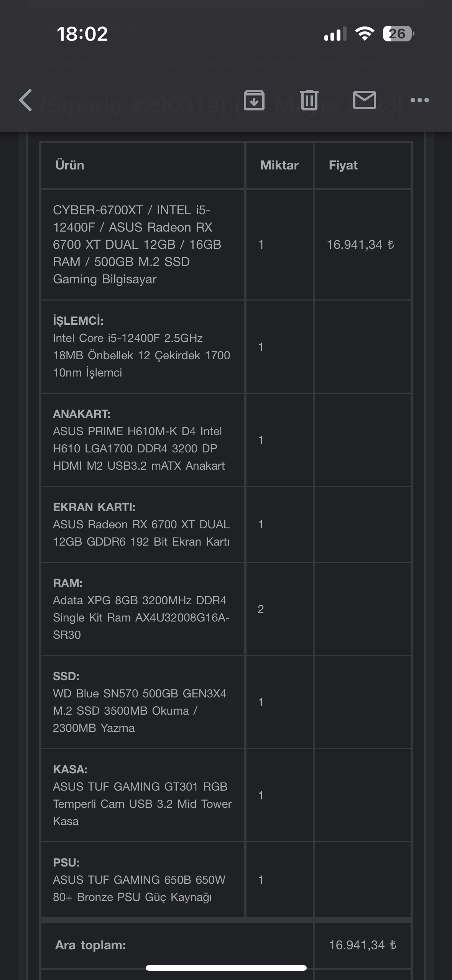
Task: Tap the Ürün column header
Action: pyautogui.click(x=70, y=165)
